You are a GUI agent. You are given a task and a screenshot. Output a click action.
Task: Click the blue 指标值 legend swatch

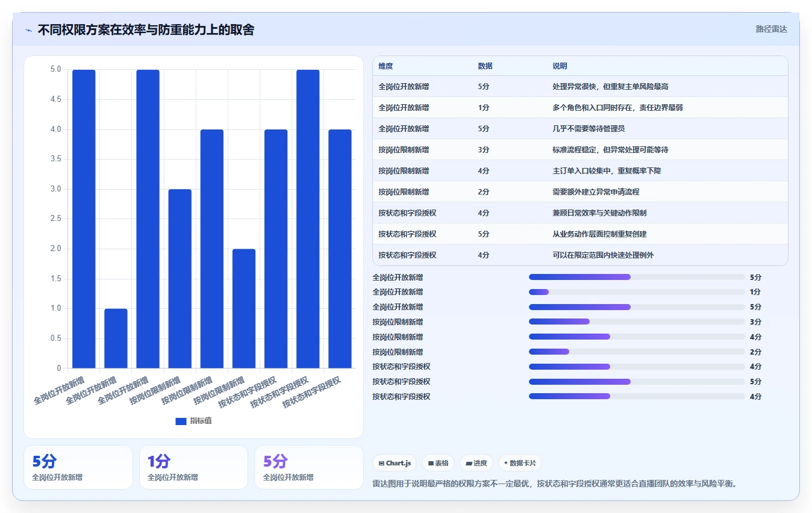(181, 421)
